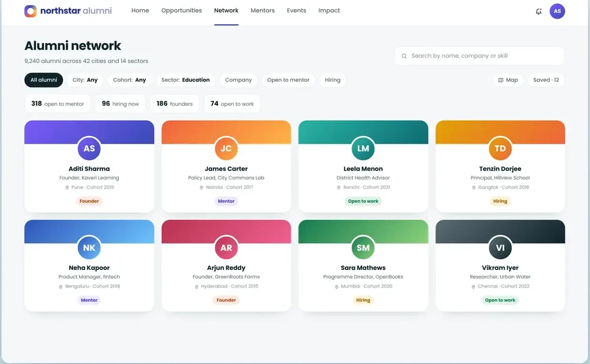Click location pin beside Pune

tap(67, 187)
